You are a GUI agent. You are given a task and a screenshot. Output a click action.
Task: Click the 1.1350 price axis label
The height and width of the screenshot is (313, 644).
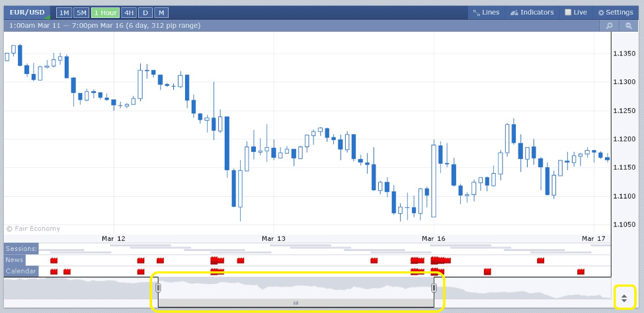click(x=624, y=53)
